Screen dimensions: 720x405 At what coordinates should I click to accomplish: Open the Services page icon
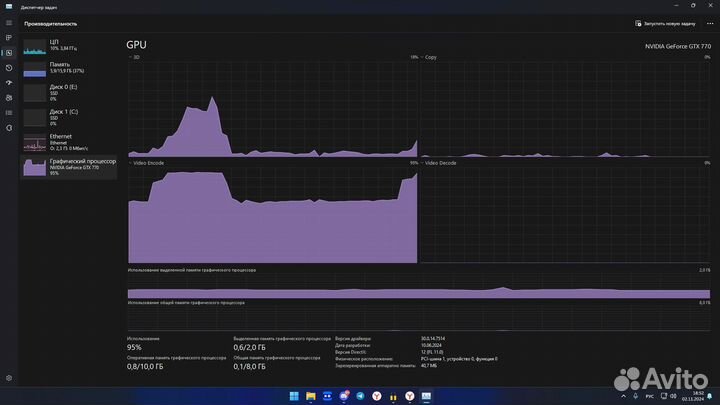pos(9,127)
